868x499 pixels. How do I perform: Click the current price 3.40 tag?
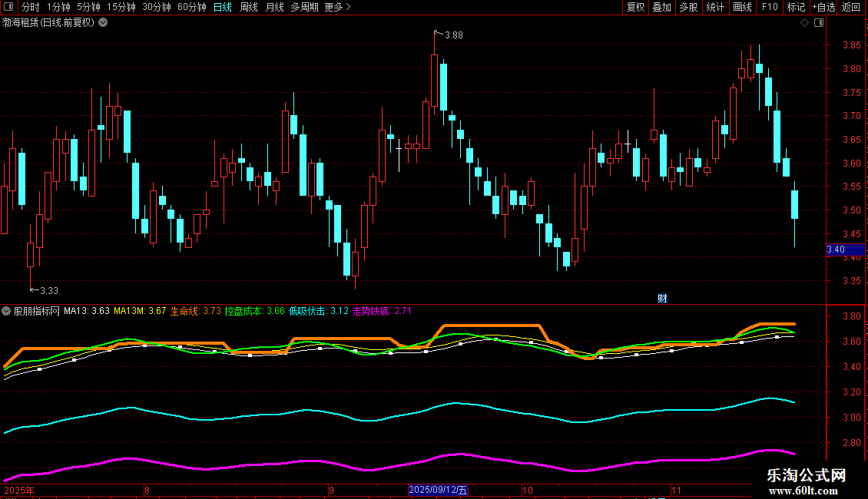coord(845,249)
